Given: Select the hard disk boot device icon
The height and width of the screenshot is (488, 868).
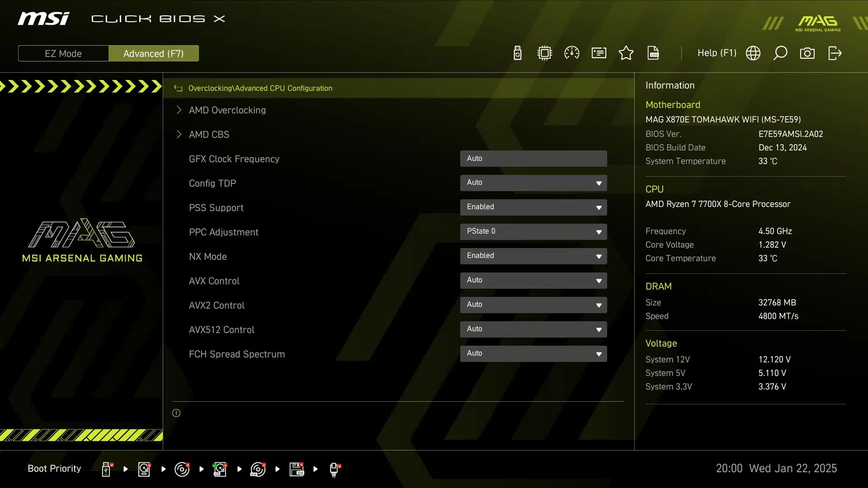Looking at the screenshot, I should click(x=145, y=469).
